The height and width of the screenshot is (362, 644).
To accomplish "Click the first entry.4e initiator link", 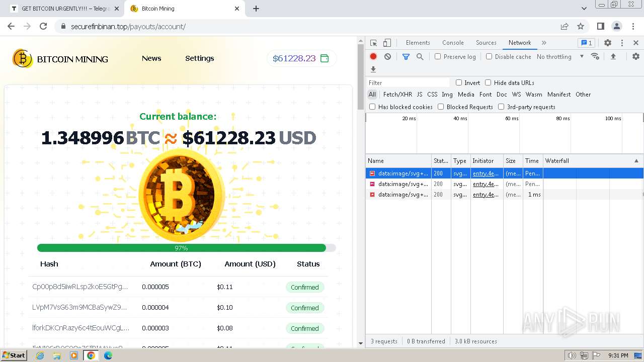I will [486, 173].
